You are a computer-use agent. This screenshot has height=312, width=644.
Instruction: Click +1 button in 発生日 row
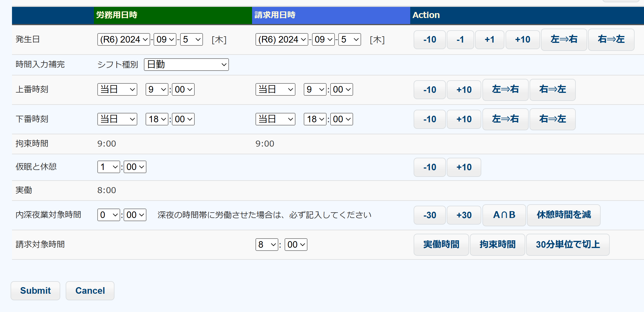489,39
